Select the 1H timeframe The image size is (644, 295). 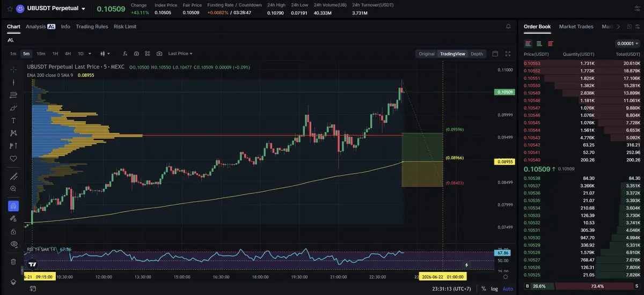55,54
